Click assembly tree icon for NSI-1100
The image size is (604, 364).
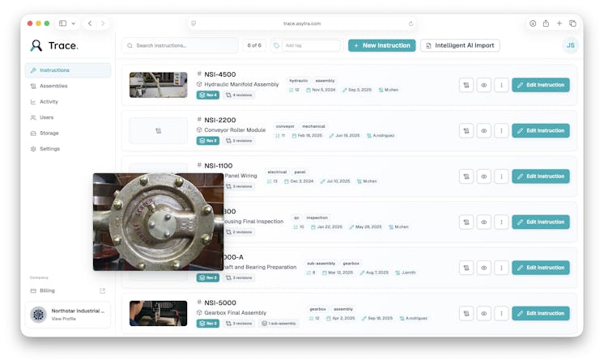tap(466, 176)
